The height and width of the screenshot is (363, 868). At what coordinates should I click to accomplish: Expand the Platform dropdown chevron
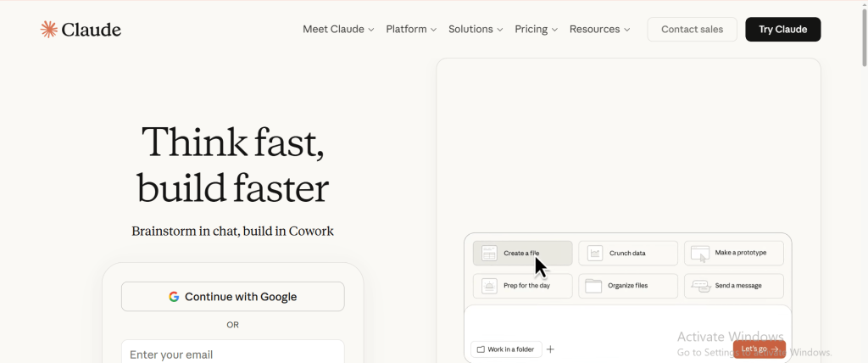[433, 30]
